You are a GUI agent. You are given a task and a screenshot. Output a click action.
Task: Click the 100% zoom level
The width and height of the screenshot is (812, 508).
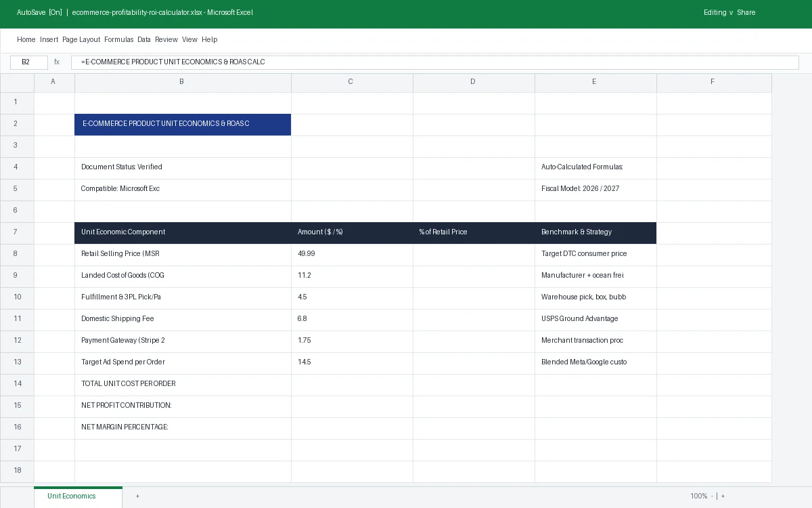coord(698,496)
